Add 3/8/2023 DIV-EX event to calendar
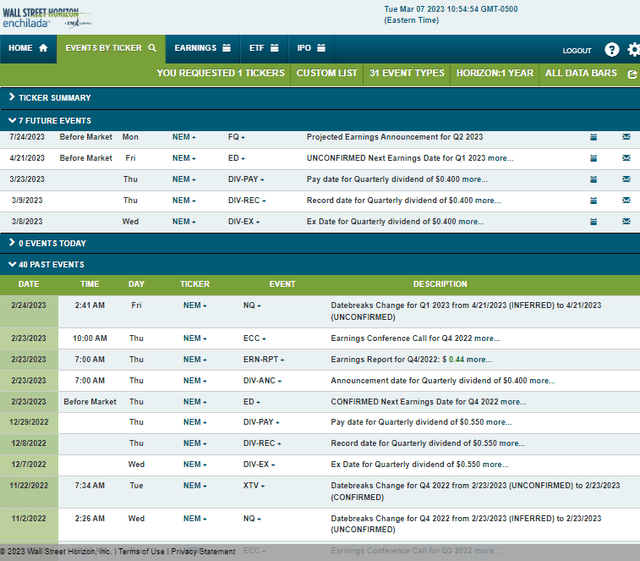This screenshot has width=640, height=561. [593, 222]
